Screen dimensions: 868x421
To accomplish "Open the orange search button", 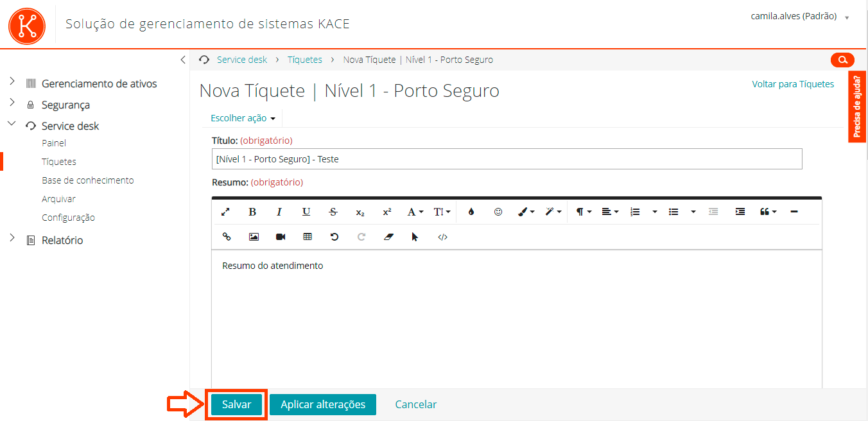I will 842,60.
